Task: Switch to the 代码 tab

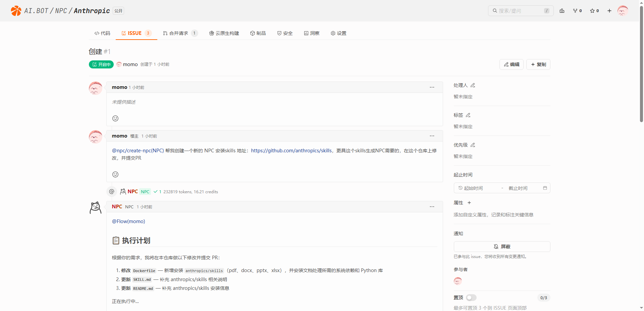Action: click(x=102, y=33)
